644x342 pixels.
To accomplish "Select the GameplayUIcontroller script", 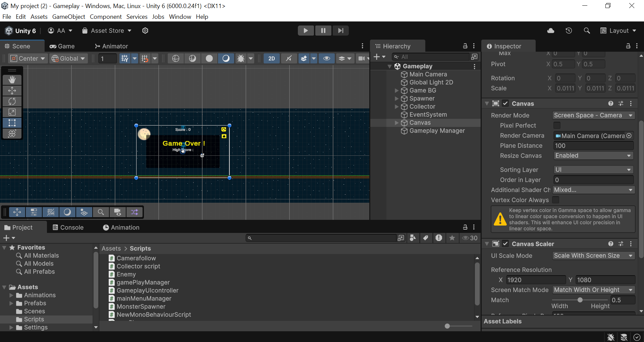I will tap(147, 291).
